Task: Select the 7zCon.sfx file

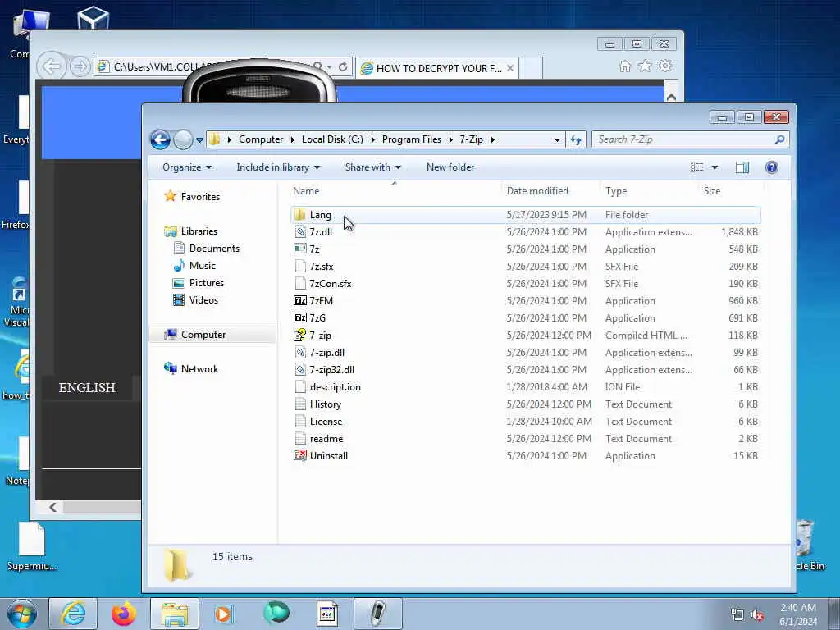Action: [x=330, y=283]
